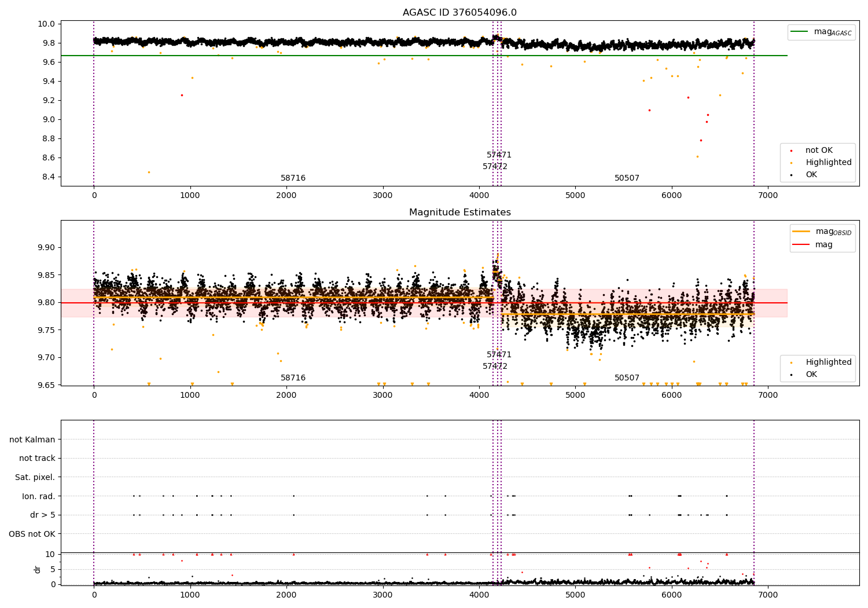Click 'OK' legend entry in middle plot

[806, 375]
